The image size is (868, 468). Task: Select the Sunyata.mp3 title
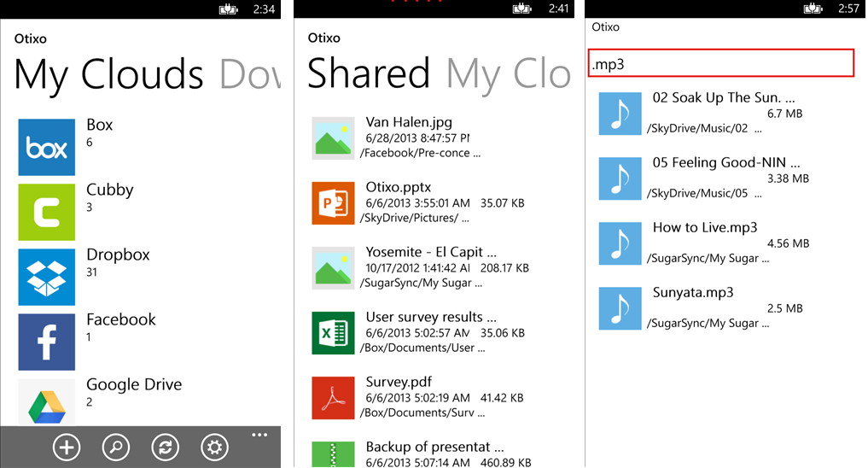693,292
